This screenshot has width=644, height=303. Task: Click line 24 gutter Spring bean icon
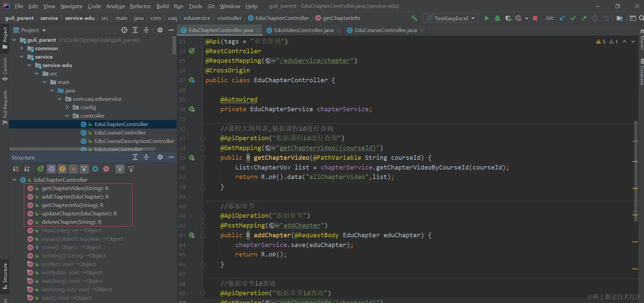tap(192, 51)
